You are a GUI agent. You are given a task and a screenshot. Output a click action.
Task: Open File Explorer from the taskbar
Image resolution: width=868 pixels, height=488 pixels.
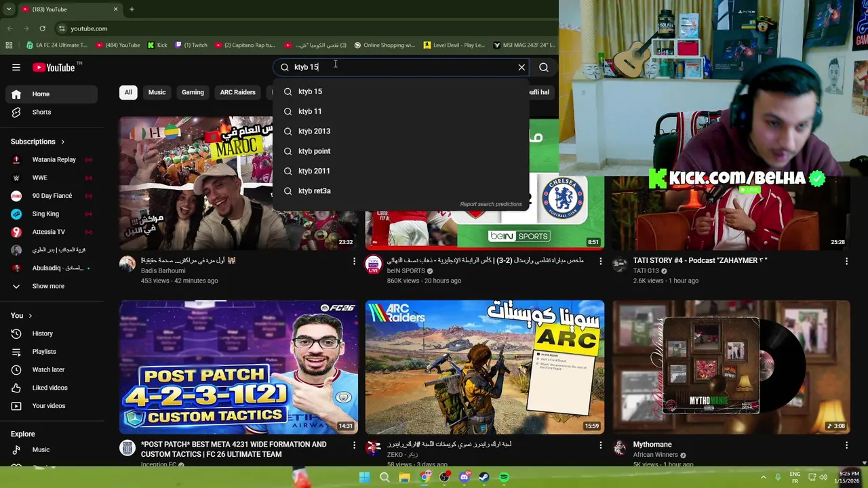click(x=405, y=477)
